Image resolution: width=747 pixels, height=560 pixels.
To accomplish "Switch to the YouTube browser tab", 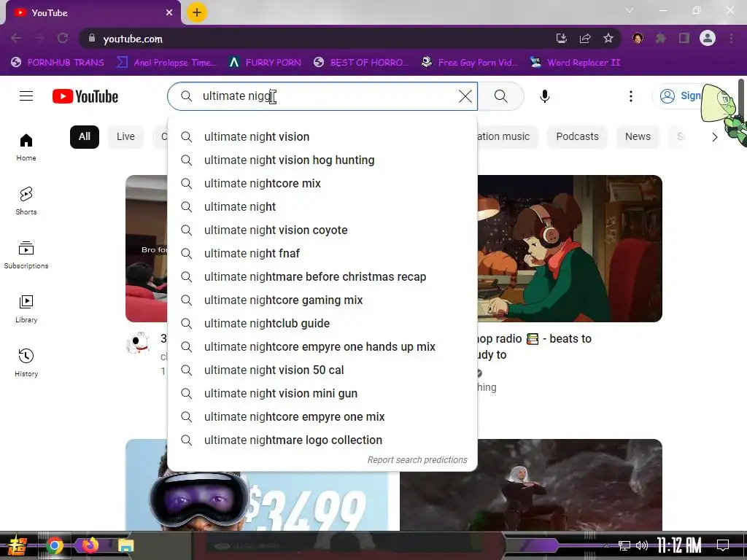I will [93, 13].
